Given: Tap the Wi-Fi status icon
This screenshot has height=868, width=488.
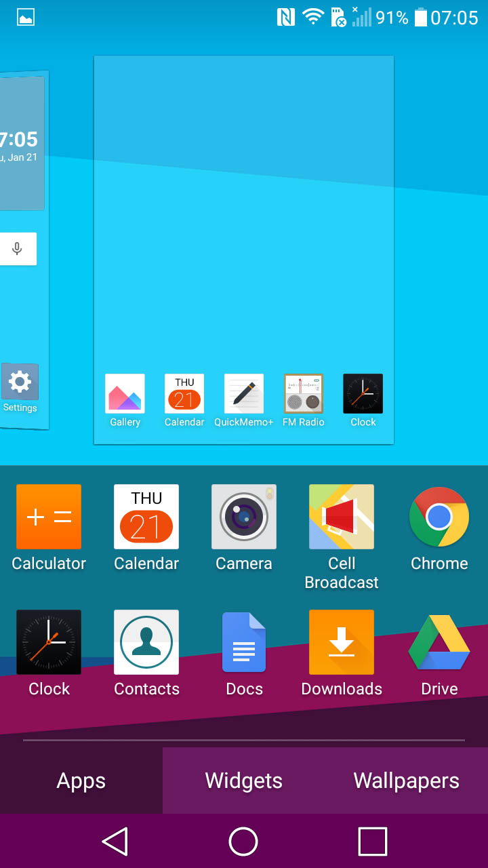Looking at the screenshot, I should point(313,18).
